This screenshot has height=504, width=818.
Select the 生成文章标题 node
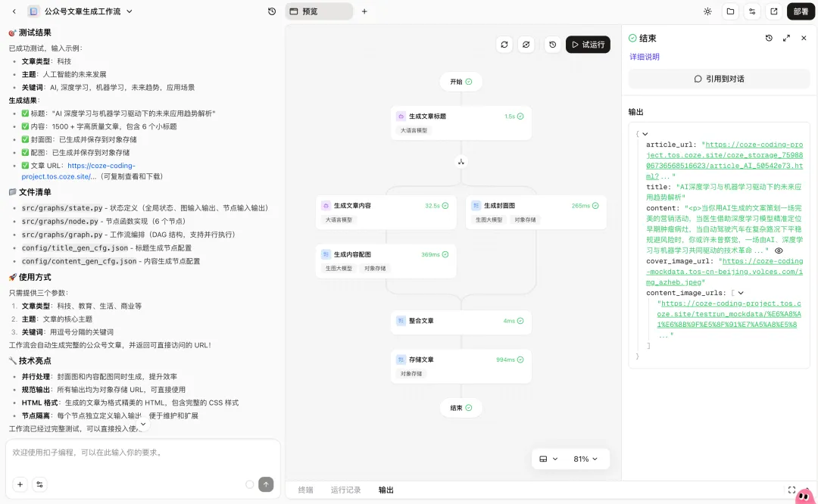[461, 123]
